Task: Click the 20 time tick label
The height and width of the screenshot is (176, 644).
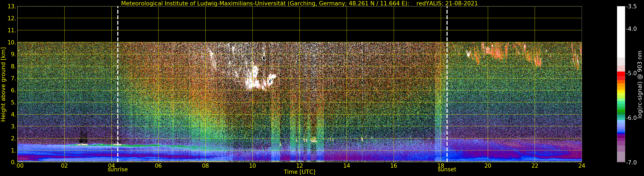Action: pyautogui.click(x=488, y=166)
